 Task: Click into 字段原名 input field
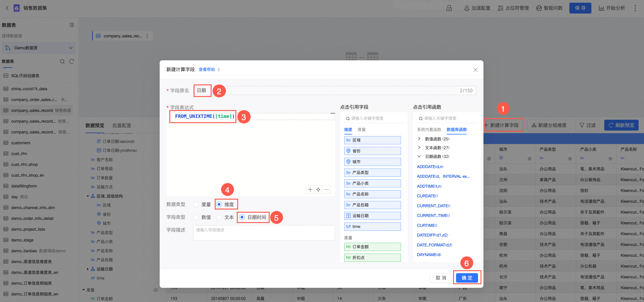tap(335, 90)
